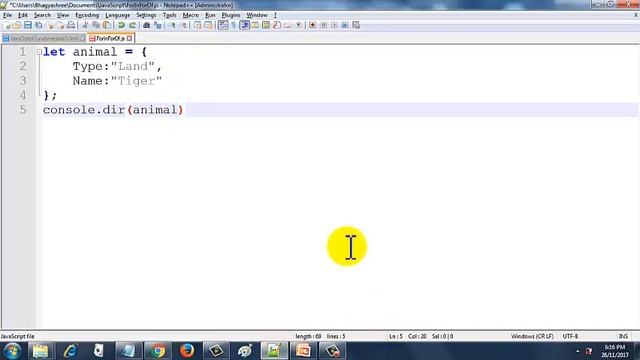Viewport: 640px width, 360px height.
Task: Open the Tools menu
Action: pyautogui.click(x=169, y=15)
